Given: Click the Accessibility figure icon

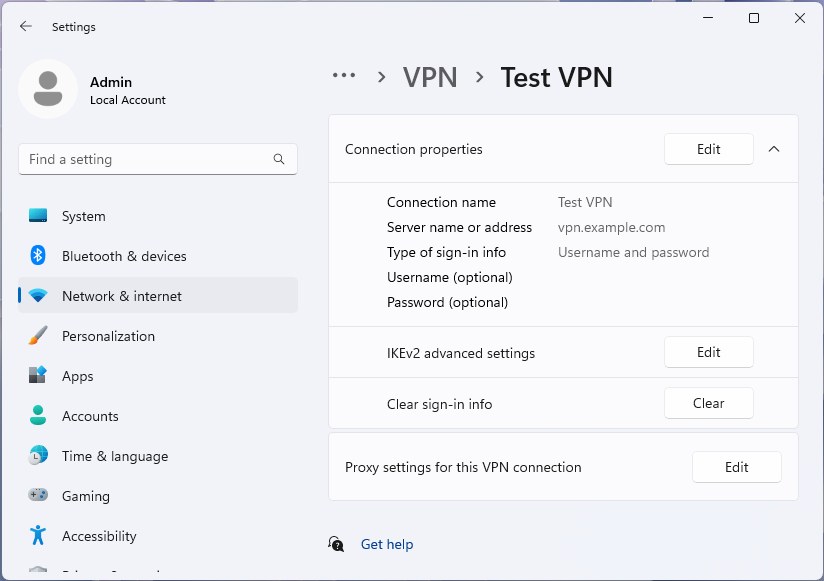Looking at the screenshot, I should point(38,536).
